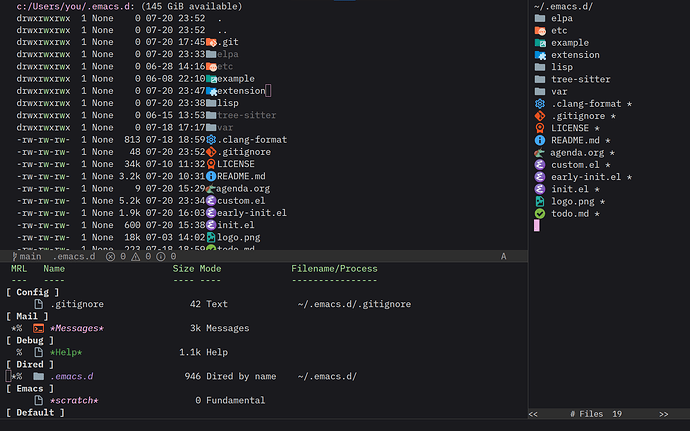Collapse the [ Config ] group header
Viewport: 690px width, 431px height.
click(33, 292)
